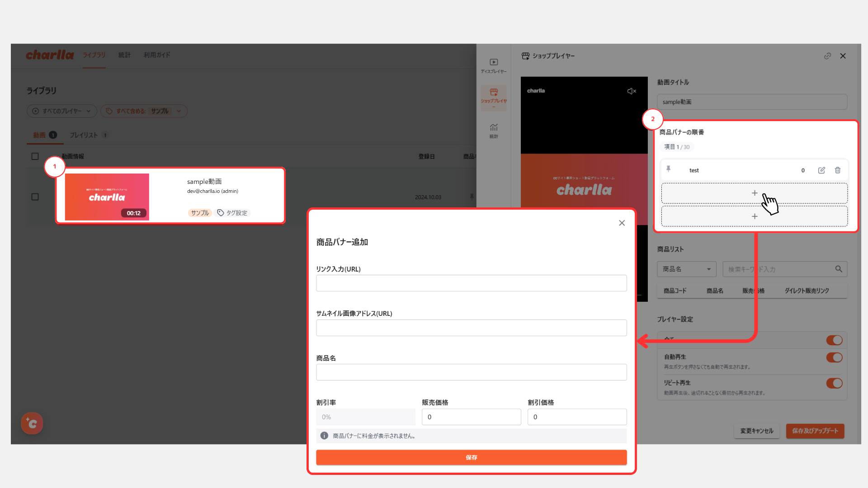
Task: Click the 変更キャンセル button
Action: tap(757, 431)
